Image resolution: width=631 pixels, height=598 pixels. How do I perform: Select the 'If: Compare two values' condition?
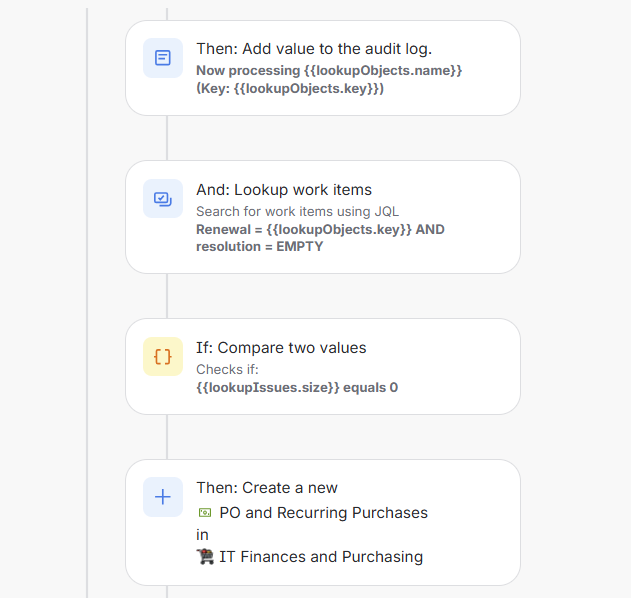[281, 348]
